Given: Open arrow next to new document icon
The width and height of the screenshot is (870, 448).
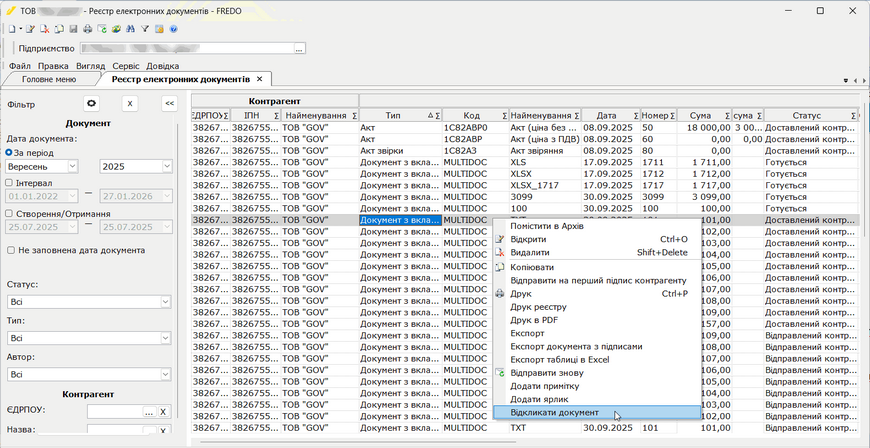Looking at the screenshot, I should pos(21,29).
